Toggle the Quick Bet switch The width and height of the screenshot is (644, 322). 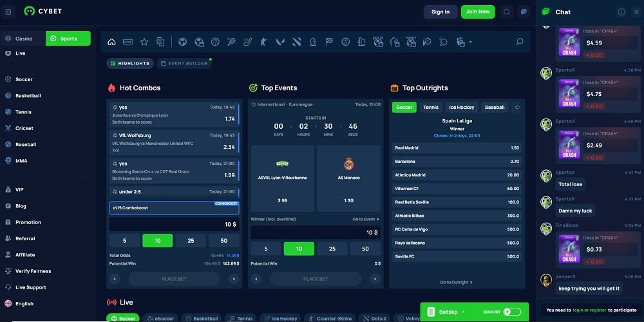coord(512,312)
